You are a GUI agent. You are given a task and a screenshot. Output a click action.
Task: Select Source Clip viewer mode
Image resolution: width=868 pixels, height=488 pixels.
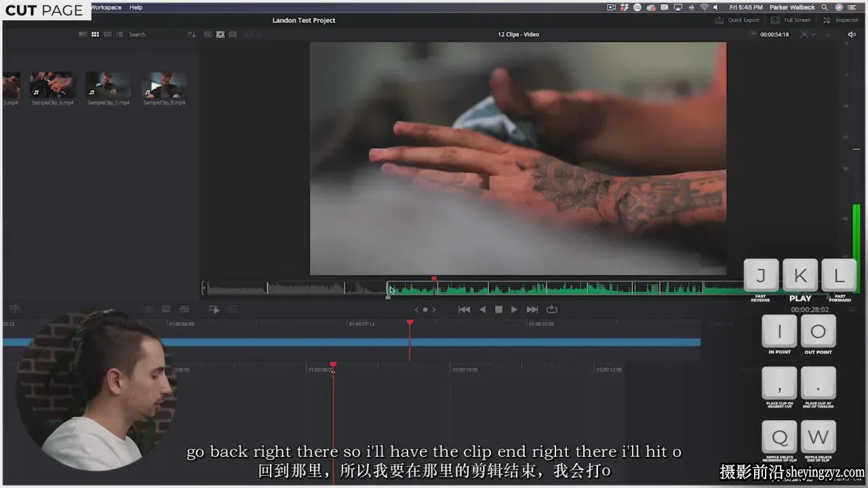click(x=208, y=35)
